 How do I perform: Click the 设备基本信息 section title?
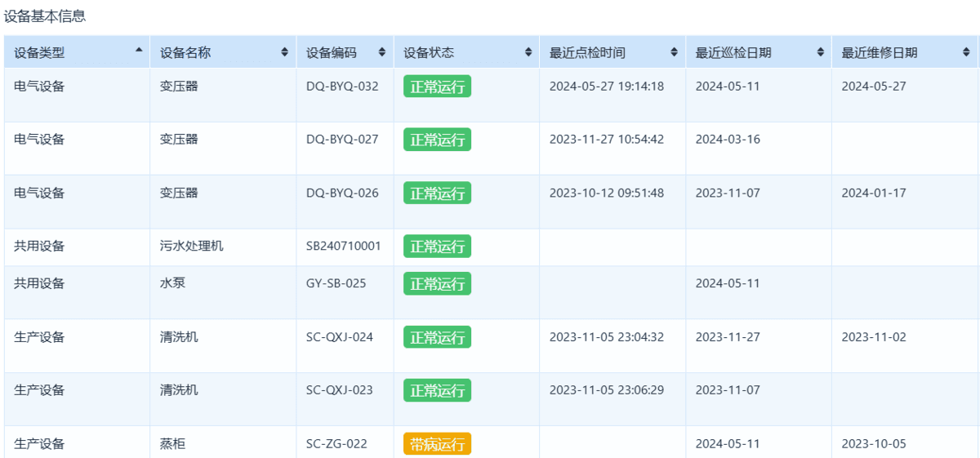point(45,16)
